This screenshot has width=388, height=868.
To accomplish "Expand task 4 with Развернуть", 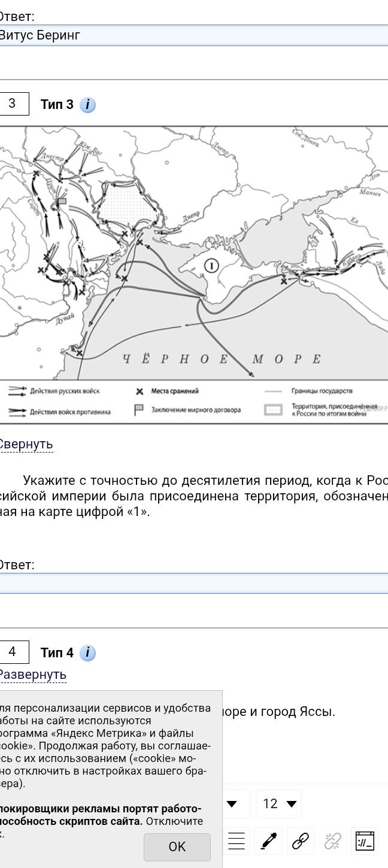I will (x=32, y=675).
